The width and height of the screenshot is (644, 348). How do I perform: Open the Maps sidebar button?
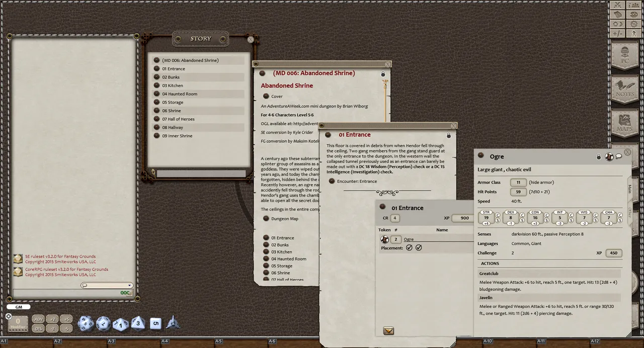[x=624, y=123]
